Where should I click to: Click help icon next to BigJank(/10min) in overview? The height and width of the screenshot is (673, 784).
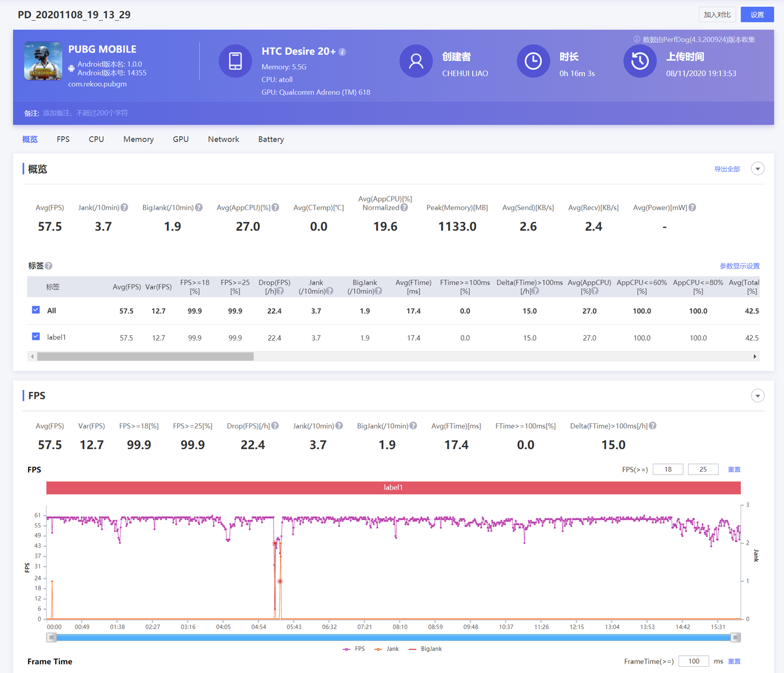199,208
